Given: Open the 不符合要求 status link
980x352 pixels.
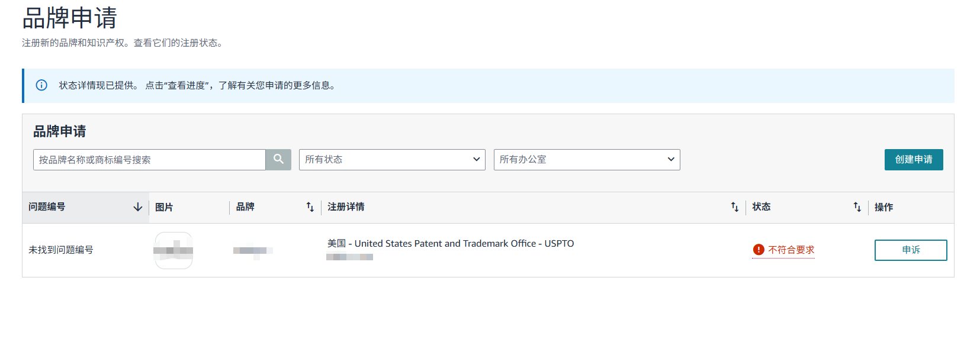Looking at the screenshot, I should click(791, 250).
